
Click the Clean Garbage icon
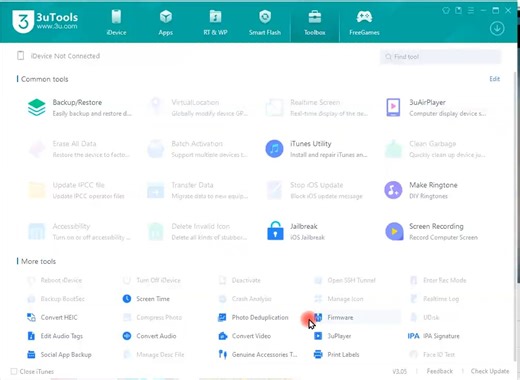393,149
